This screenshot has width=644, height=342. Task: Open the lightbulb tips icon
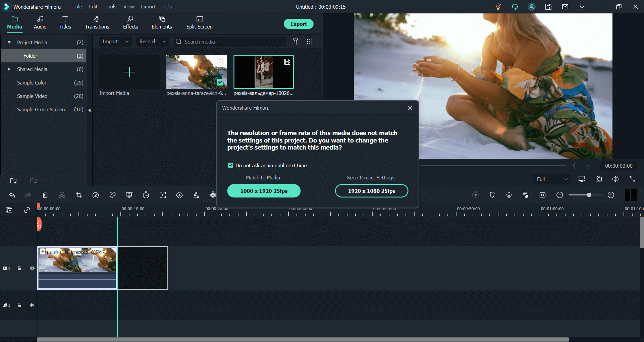pyautogui.click(x=498, y=7)
